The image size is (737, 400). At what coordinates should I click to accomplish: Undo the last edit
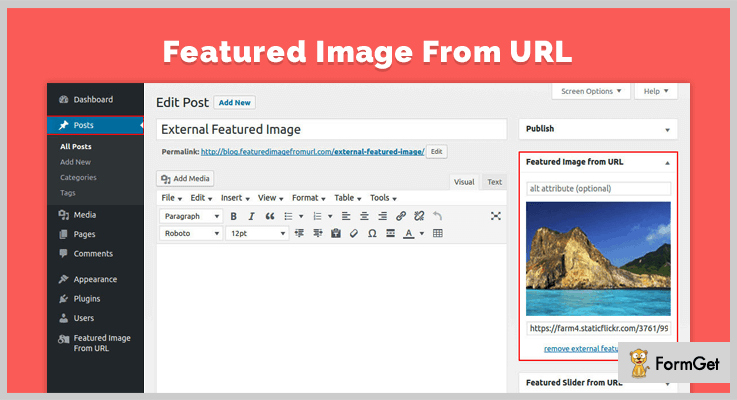click(437, 216)
